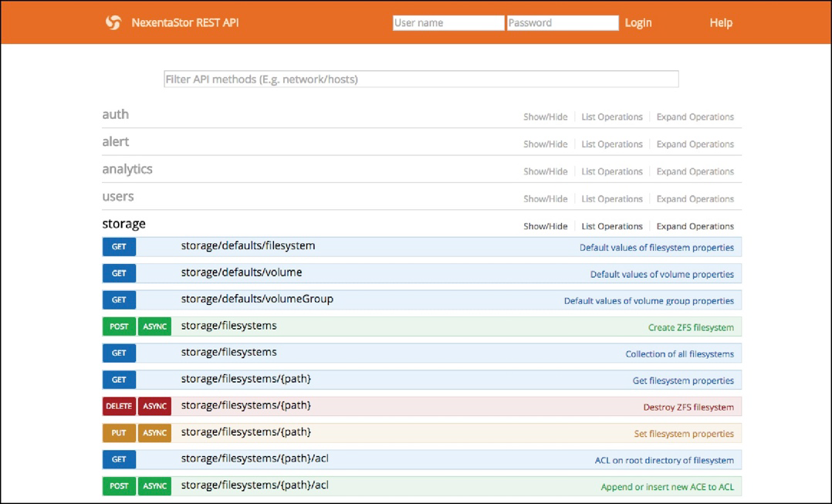Click GET badge on Collection of all filesystems row
The width and height of the screenshot is (832, 504).
pos(119,353)
